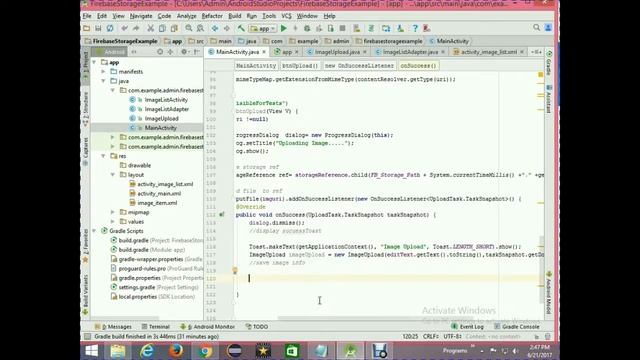Image resolution: width=640 pixels, height=360 pixels.
Task: Select proguard-rules.pro file
Action: click(x=142, y=269)
